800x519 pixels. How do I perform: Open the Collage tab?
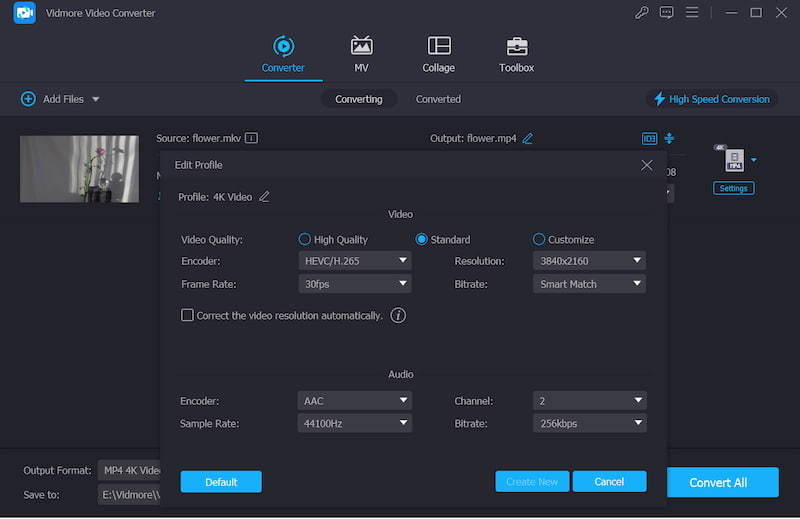pyautogui.click(x=438, y=54)
